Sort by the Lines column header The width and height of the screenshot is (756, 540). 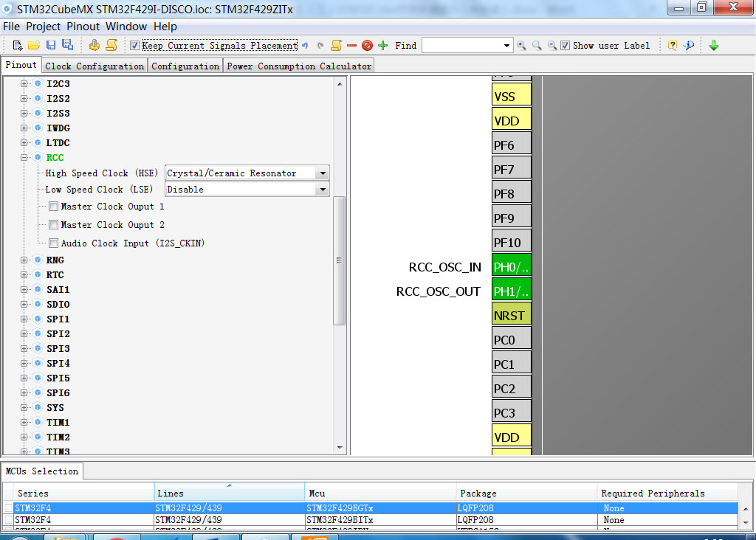point(230,494)
